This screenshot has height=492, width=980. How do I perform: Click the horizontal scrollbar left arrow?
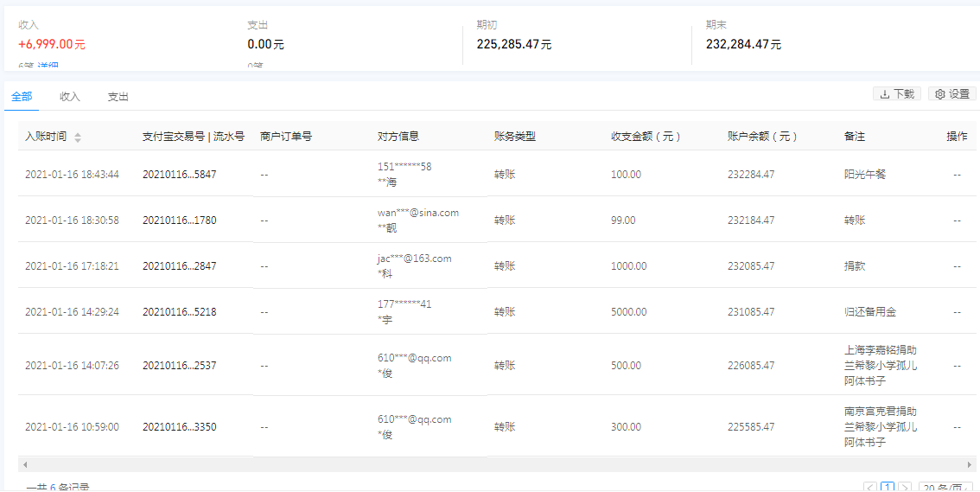24,465
